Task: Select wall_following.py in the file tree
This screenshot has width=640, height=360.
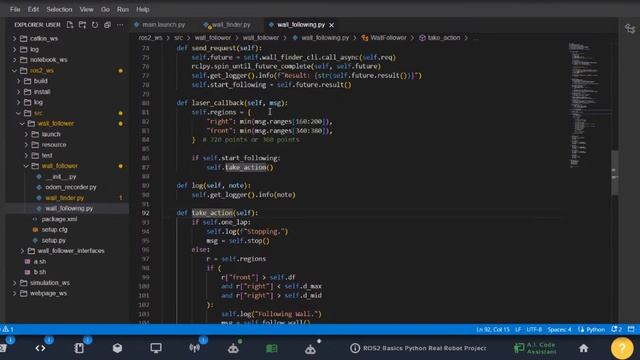Action: coord(69,208)
